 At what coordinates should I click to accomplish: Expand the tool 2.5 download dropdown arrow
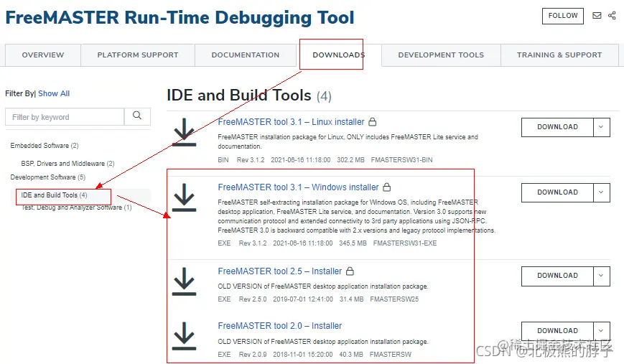click(601, 276)
